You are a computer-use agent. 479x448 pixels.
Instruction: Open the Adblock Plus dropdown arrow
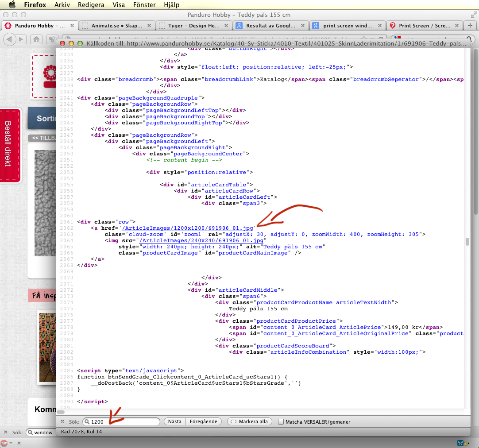pos(11,443)
